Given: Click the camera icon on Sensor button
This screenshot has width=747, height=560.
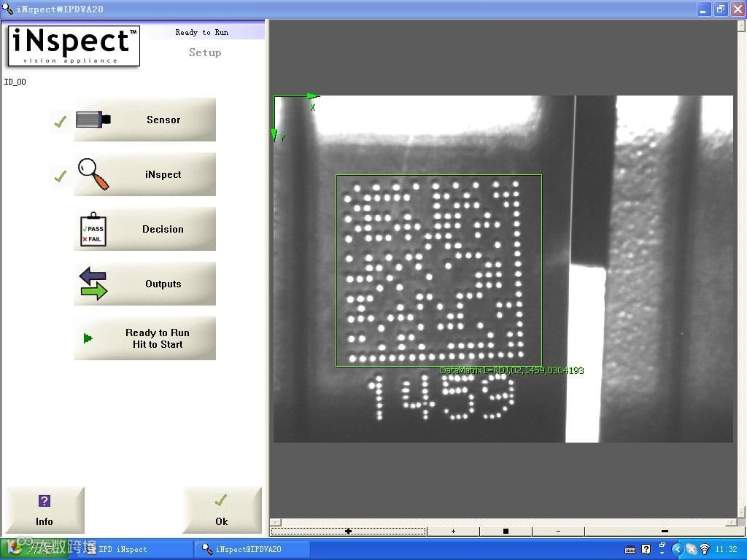Looking at the screenshot, I should (93, 120).
